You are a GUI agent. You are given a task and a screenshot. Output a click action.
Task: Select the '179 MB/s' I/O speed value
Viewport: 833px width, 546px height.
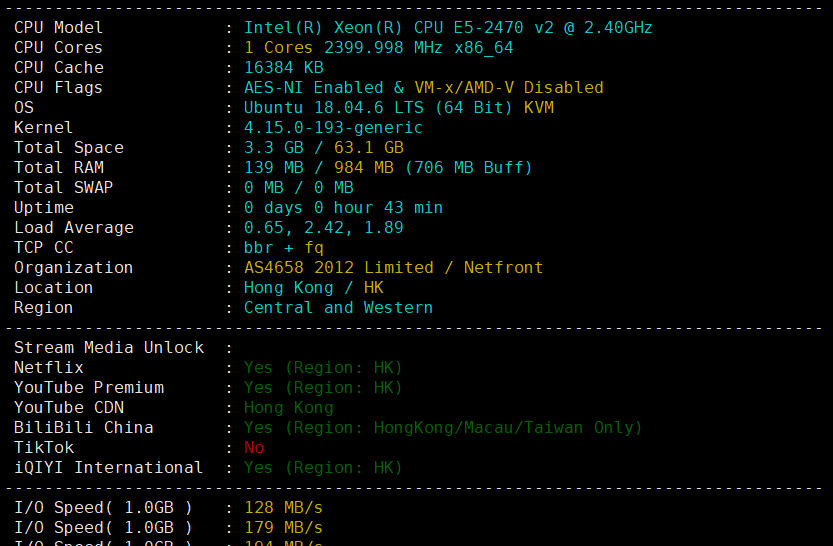coord(284,528)
